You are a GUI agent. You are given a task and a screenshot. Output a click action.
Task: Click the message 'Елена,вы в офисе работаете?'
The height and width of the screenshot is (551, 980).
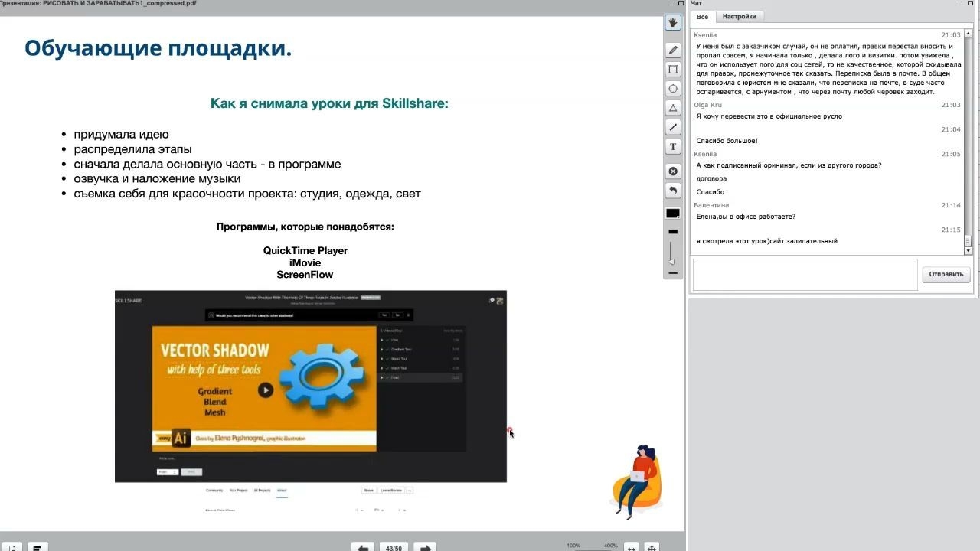746,217
